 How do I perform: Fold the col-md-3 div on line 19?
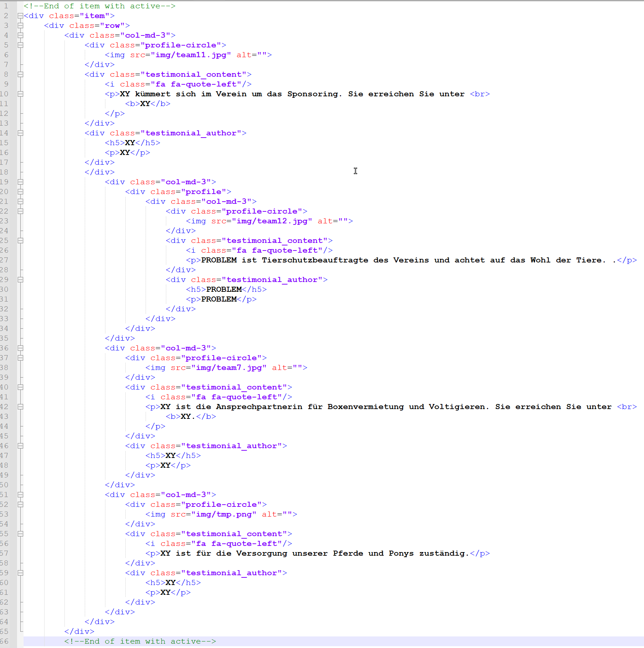pyautogui.click(x=20, y=182)
